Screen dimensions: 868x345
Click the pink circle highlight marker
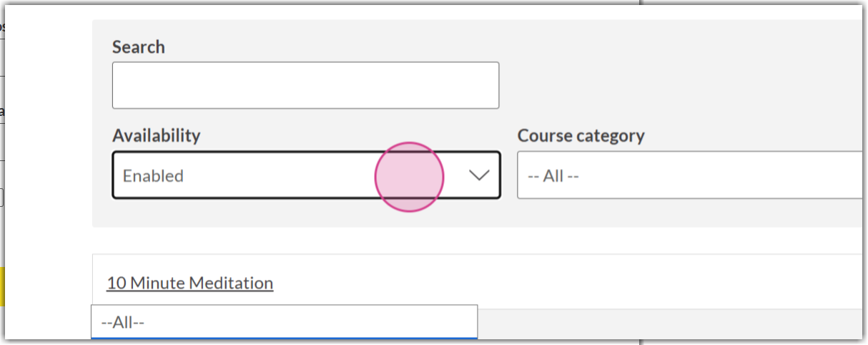click(x=409, y=177)
